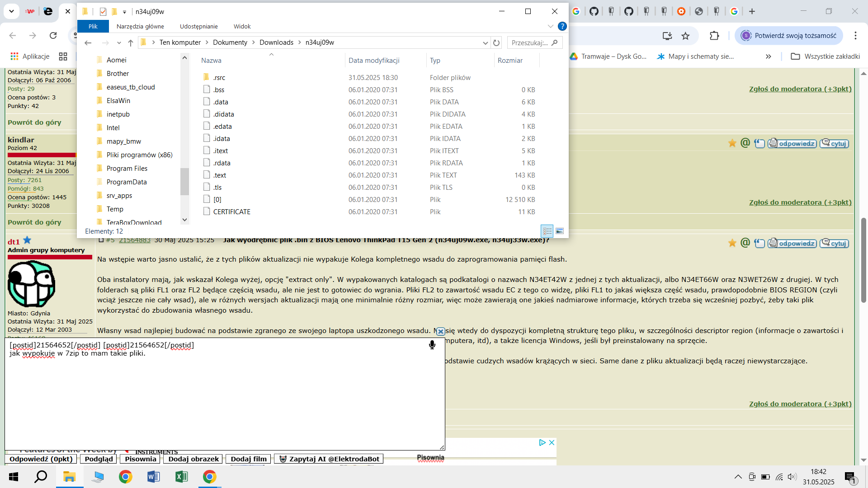Go back in Chrome browser
868x488 pixels.
point(13,35)
